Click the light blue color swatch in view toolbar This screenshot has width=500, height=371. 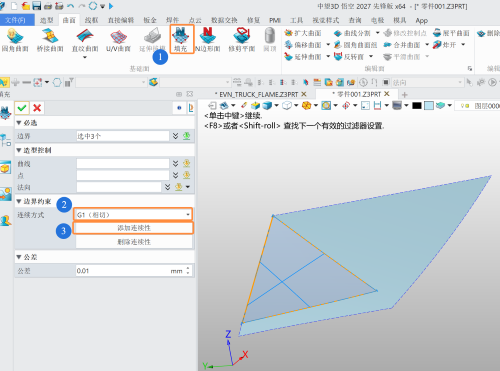coord(429,106)
